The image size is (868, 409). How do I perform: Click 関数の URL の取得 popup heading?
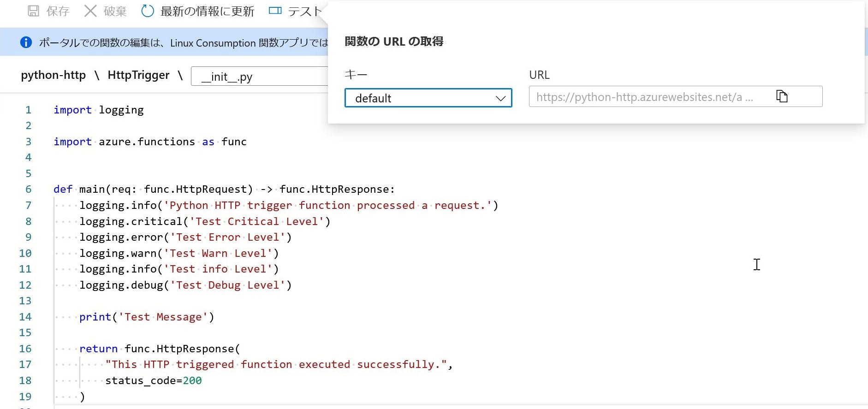394,41
